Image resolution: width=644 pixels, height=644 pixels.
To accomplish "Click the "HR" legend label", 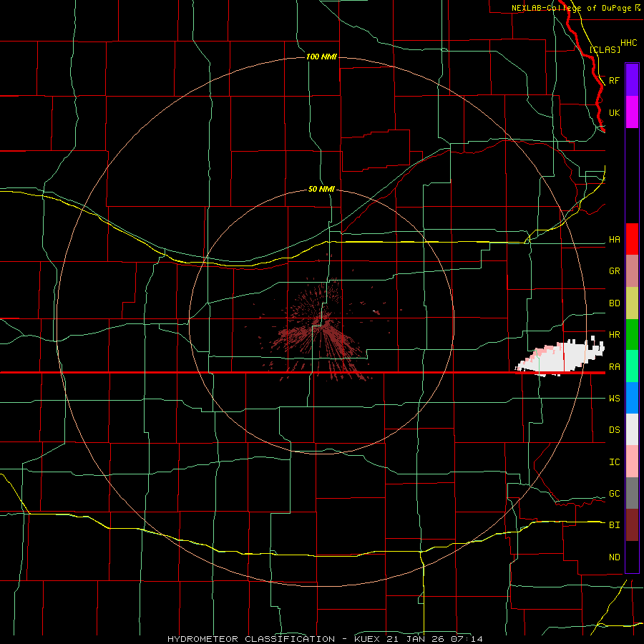I will [614, 335].
